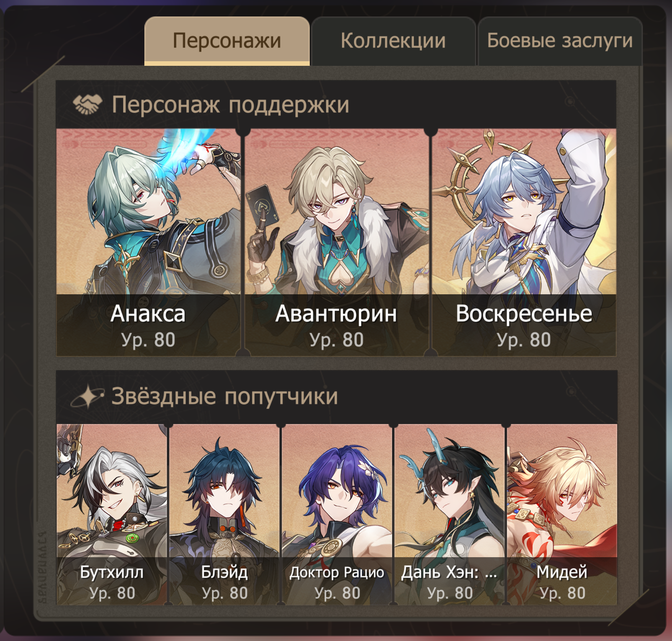
Task: Click the Персонаж поддержки section header
Action: [336, 104]
